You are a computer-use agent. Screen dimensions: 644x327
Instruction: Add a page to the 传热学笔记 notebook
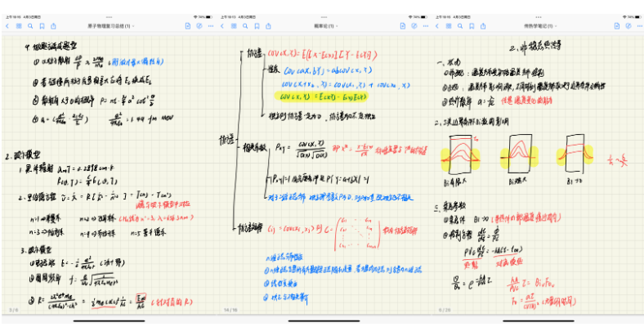tap(618, 26)
